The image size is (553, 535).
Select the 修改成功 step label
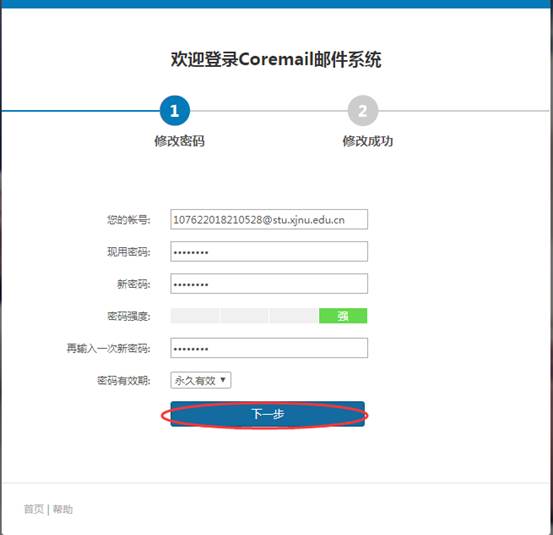pos(368,141)
